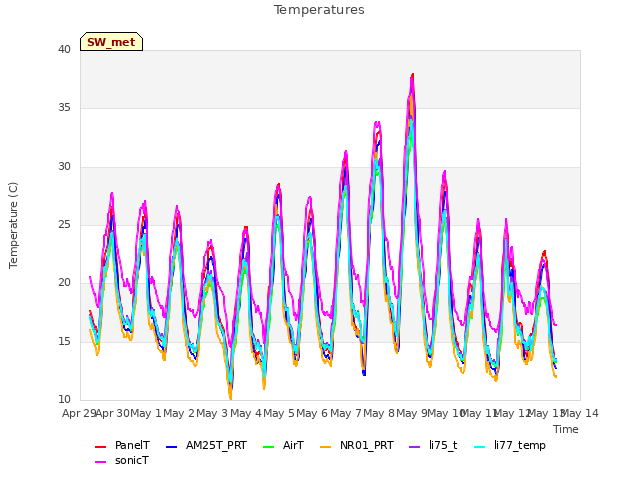
Task: Click the 20 y-axis tick label
Action: click(64, 283)
